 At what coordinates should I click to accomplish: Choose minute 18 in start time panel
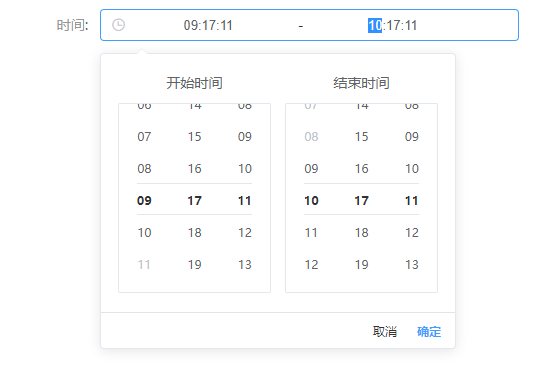tap(195, 232)
